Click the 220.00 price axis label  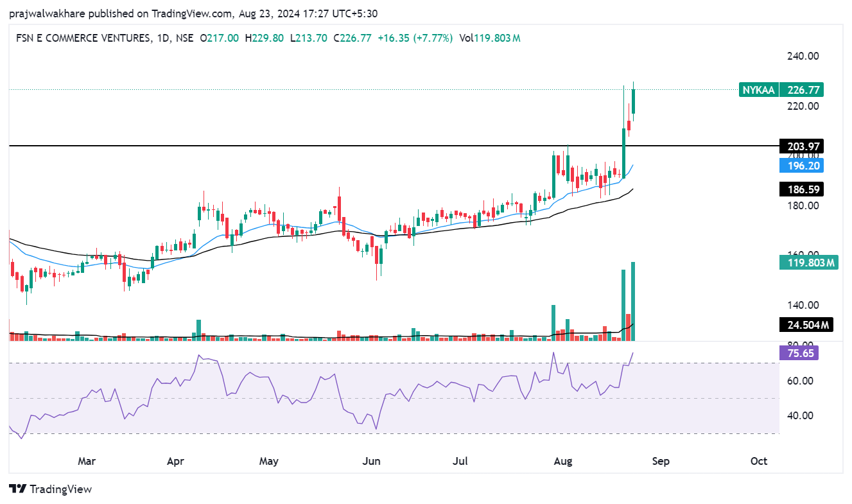tap(803, 106)
